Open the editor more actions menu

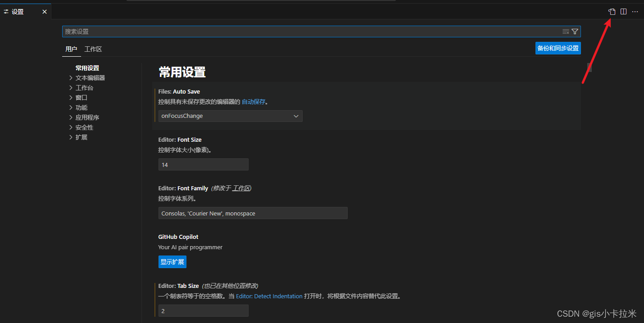(635, 12)
